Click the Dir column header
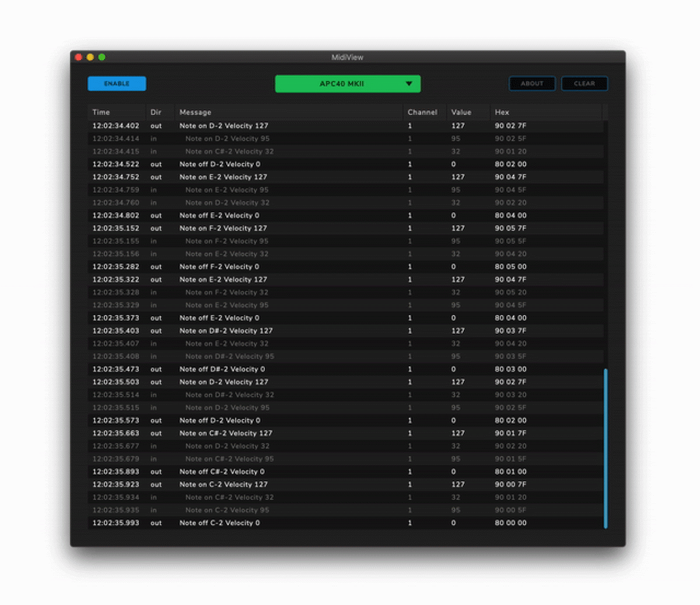 [156, 112]
